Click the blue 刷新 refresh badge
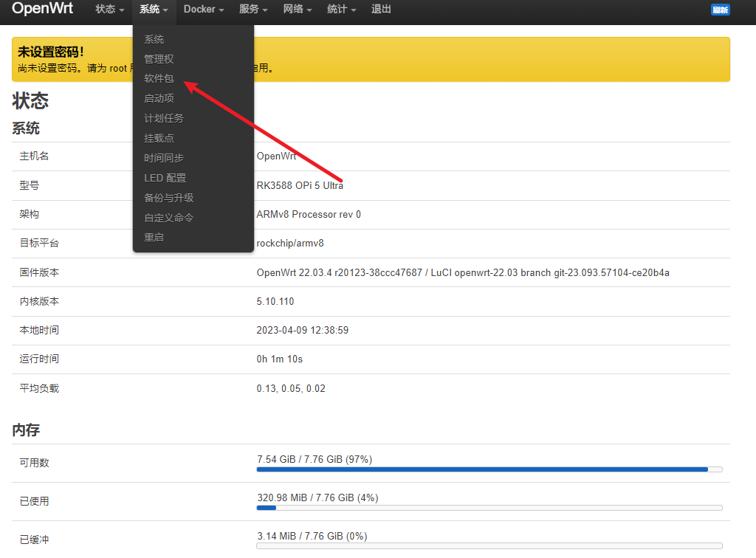 721,10
